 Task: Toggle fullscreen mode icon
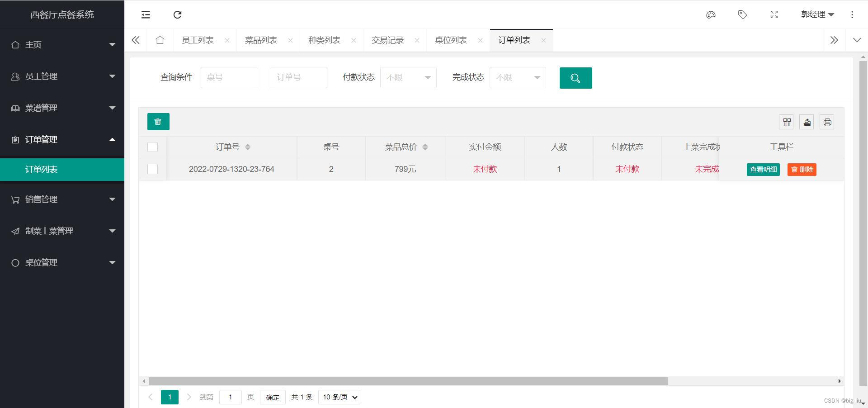pos(774,14)
